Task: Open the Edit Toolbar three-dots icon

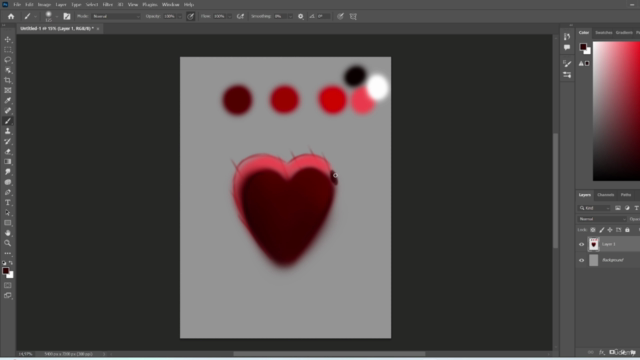Action: (8, 253)
